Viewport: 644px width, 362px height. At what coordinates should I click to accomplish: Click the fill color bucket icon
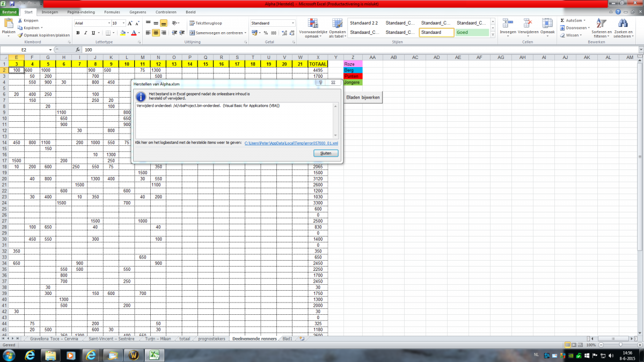(x=123, y=33)
